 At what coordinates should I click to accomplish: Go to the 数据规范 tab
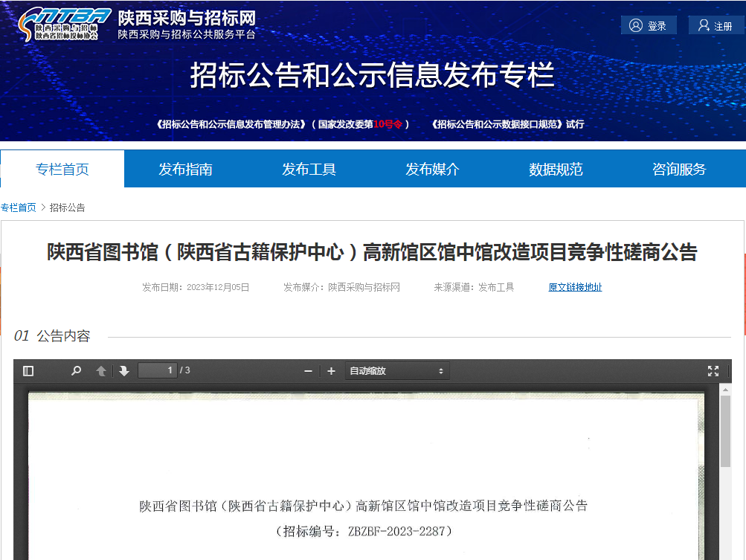[x=556, y=169]
